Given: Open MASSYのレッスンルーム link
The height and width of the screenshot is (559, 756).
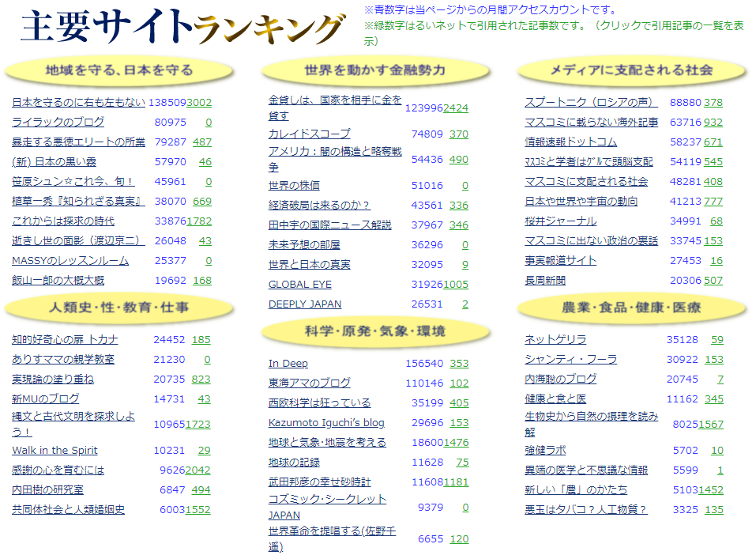Looking at the screenshot, I should point(70,261).
